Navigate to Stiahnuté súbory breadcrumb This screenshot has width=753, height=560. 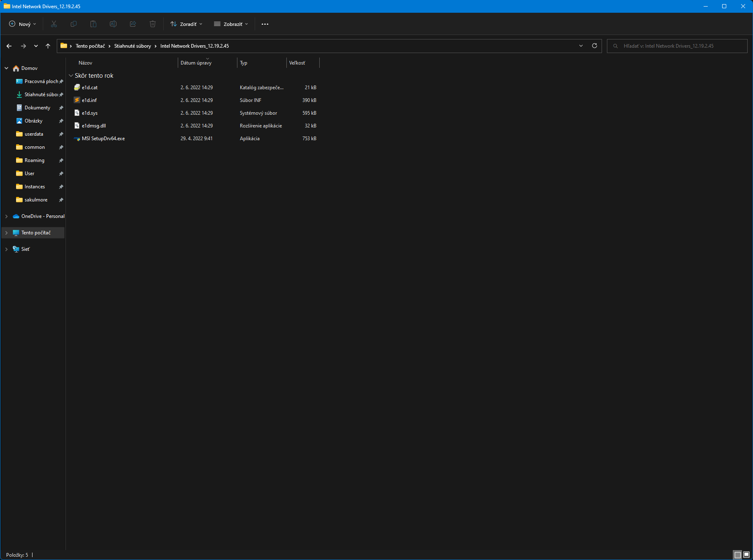coord(132,46)
